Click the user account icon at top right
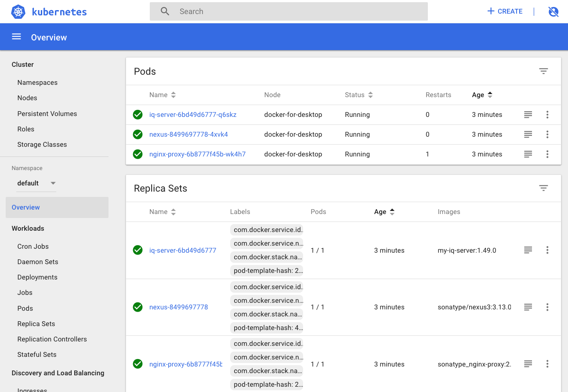This screenshot has height=392, width=568. 554,11
